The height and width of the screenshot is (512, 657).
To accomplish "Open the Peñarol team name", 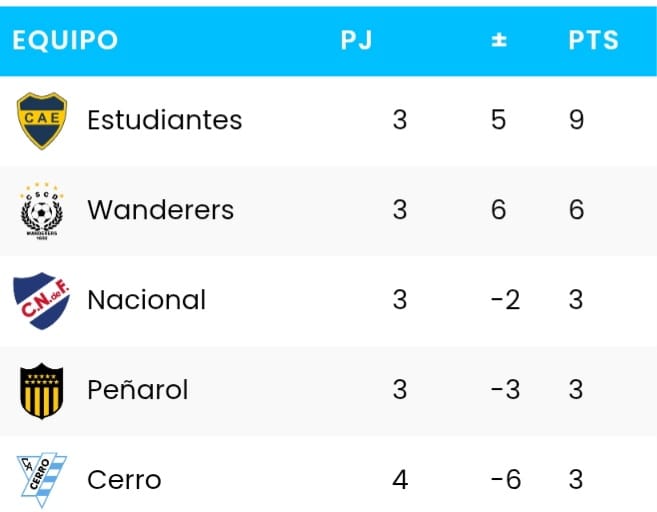I will tap(138, 390).
